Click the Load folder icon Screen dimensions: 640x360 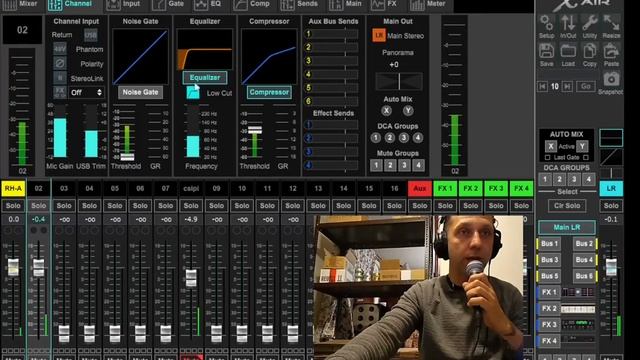click(568, 51)
